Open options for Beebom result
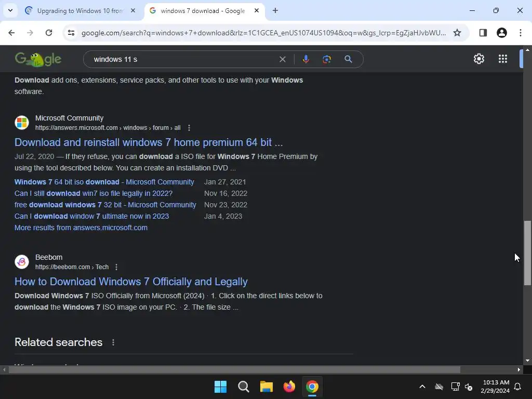The image size is (532, 399). (116, 267)
